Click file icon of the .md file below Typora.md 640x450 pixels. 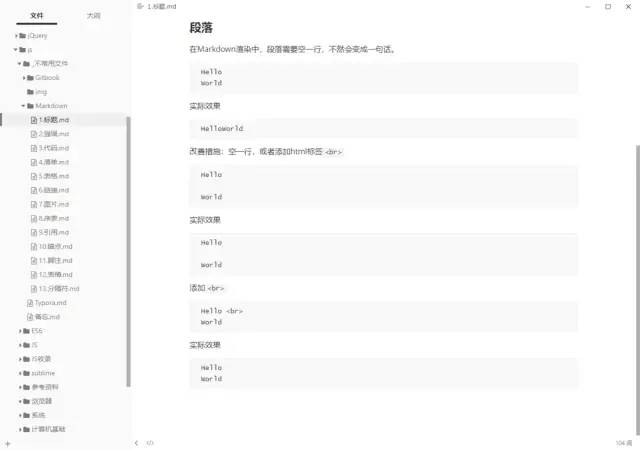pyautogui.click(x=30, y=317)
